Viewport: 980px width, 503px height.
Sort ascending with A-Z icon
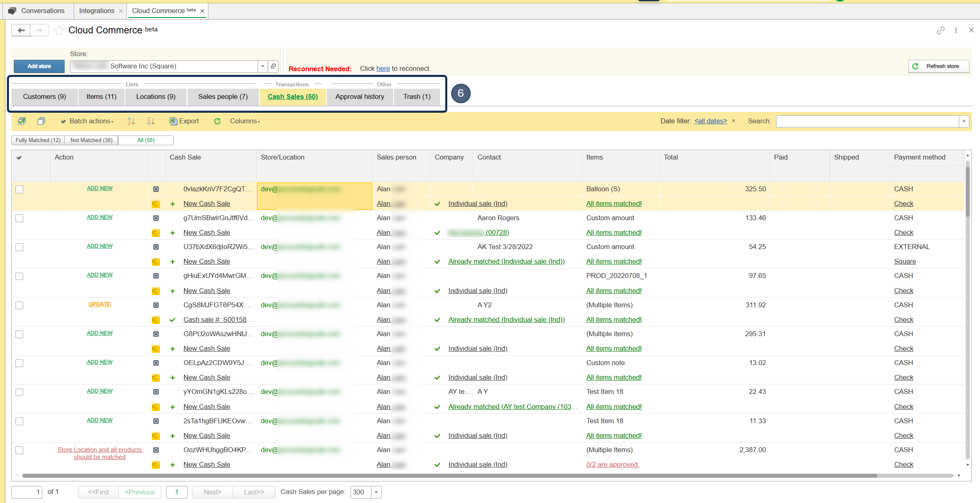[131, 121]
